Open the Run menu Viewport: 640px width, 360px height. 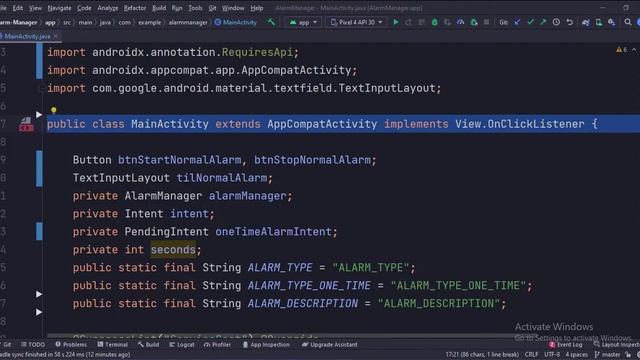click(177, 8)
